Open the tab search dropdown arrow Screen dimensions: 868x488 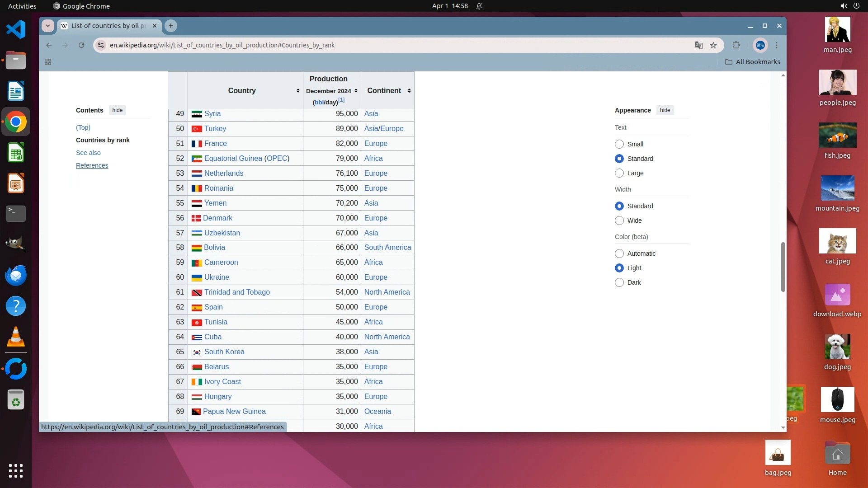48,26
